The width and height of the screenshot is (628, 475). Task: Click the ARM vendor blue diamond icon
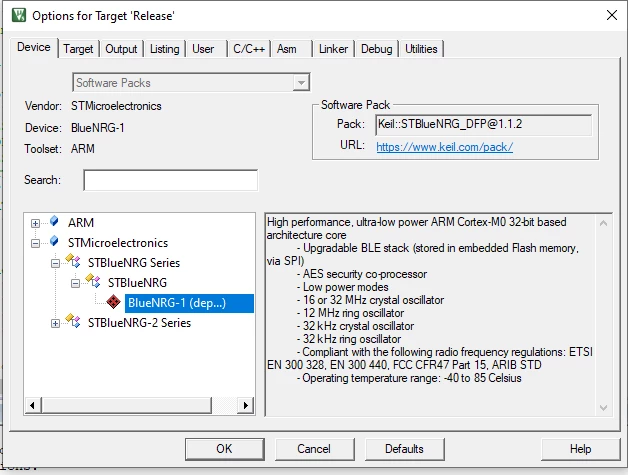[54, 221]
